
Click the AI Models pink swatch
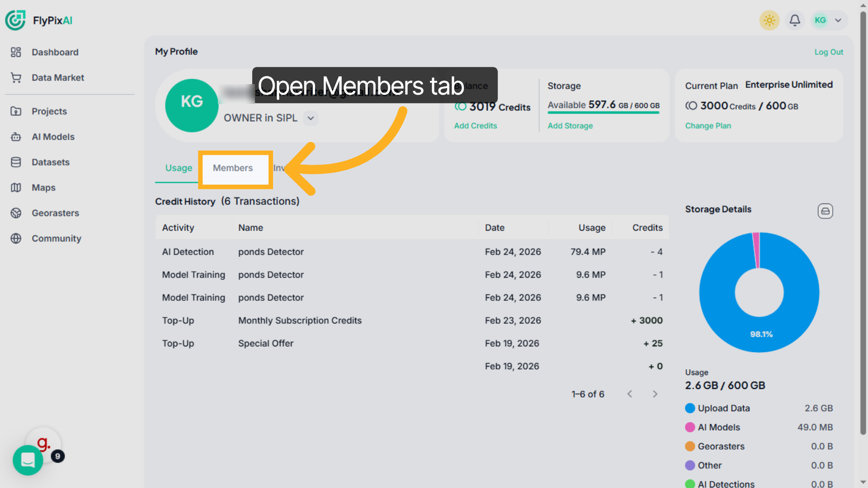point(690,427)
